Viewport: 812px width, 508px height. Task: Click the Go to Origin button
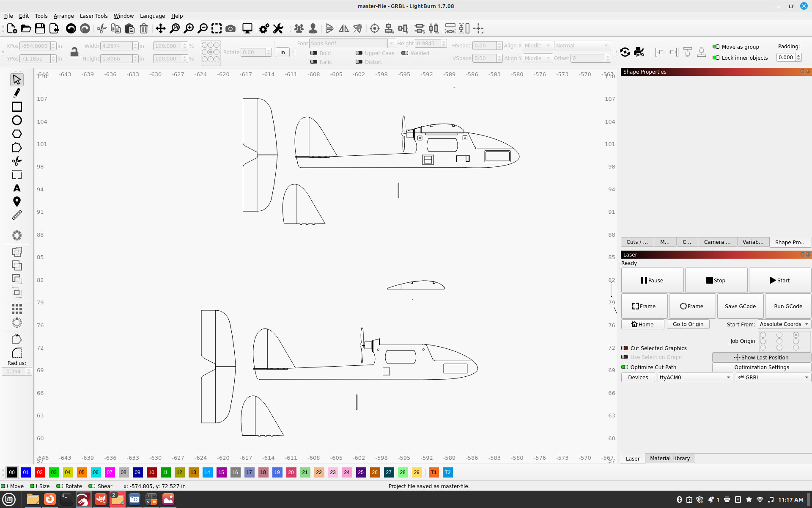688,324
